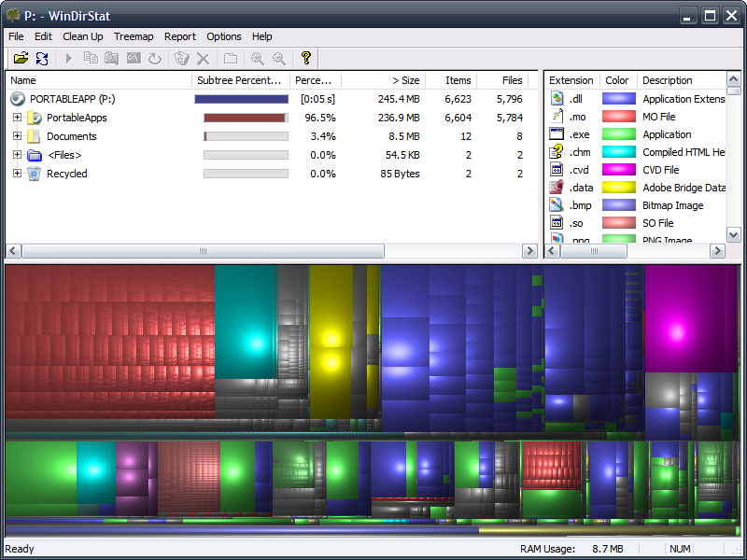Click the Delete permanently X icon
The image size is (747, 560).
coord(203,58)
